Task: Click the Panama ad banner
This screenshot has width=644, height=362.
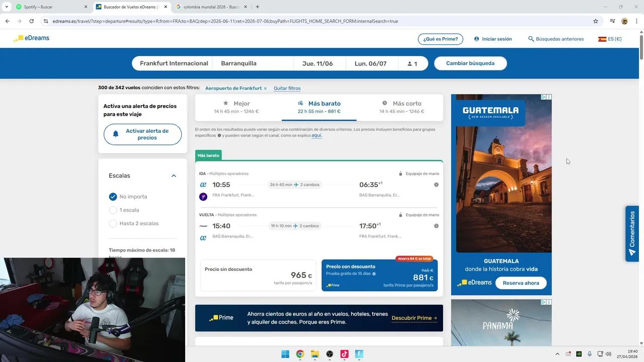Action: point(501,323)
